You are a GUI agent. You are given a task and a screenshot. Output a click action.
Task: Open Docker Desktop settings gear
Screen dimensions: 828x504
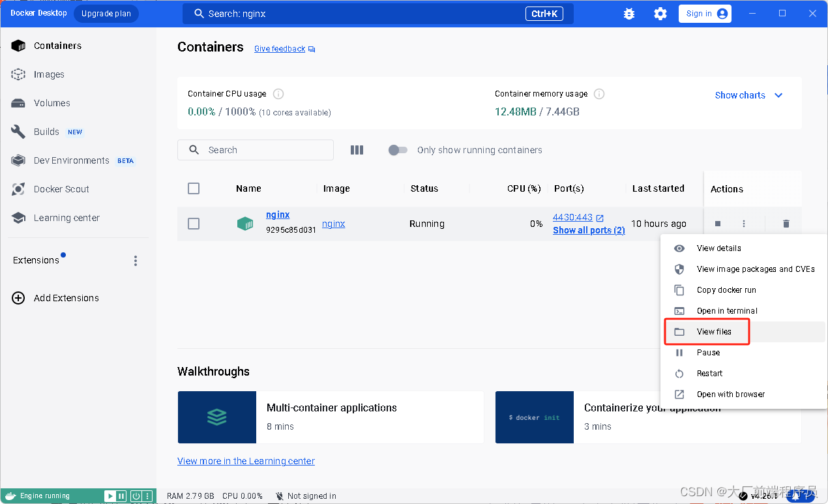[660, 13]
